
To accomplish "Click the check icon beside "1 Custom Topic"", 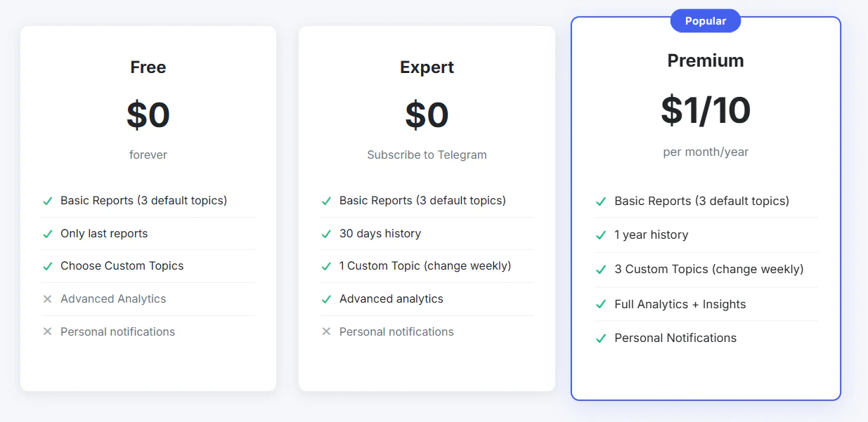I will click(326, 266).
